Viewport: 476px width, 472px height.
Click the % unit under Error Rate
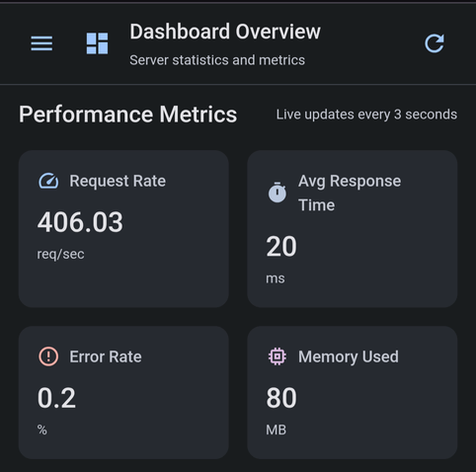[x=42, y=430]
